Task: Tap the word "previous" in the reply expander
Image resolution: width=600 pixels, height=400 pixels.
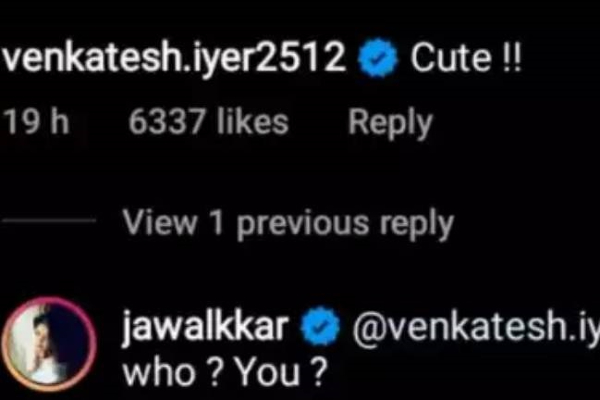Action: 303,224
